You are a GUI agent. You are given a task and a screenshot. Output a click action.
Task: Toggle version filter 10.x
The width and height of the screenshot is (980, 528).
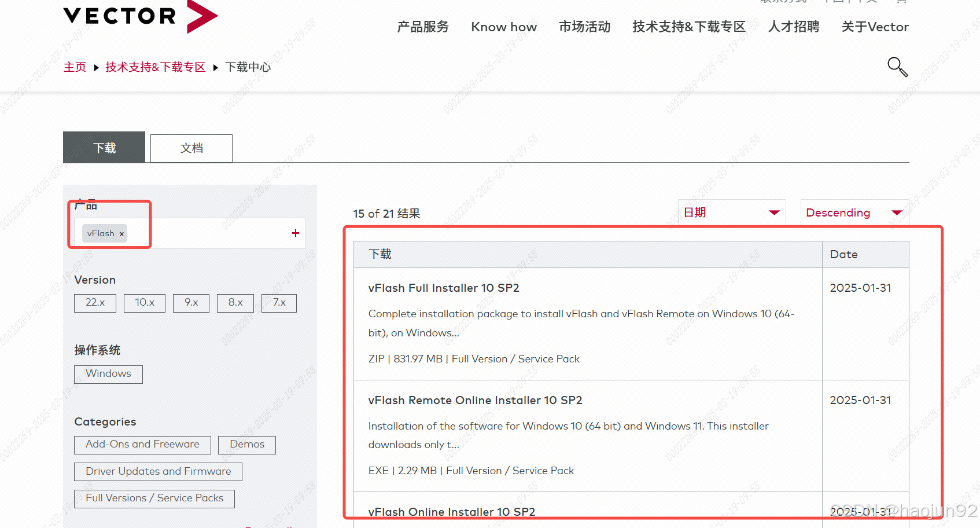point(145,303)
